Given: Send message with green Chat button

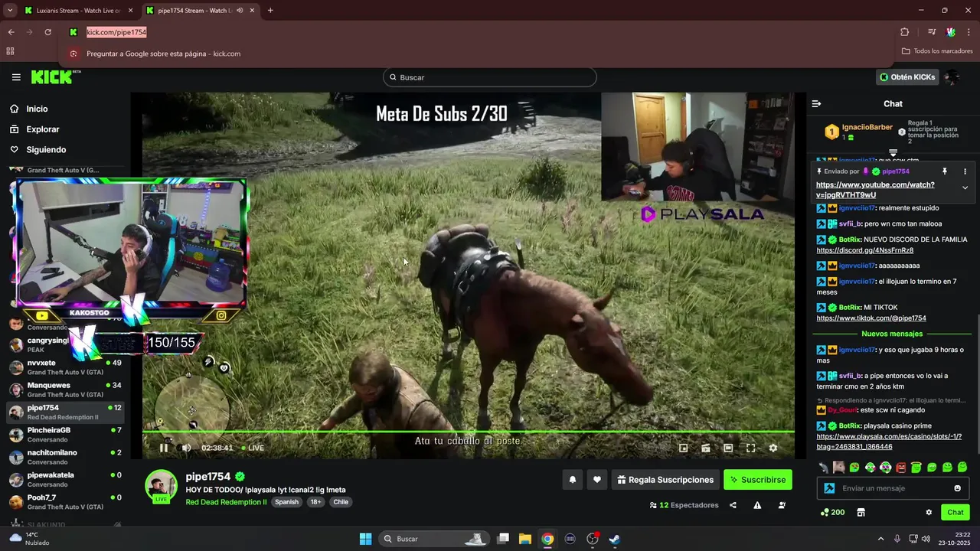Looking at the screenshot, I should coord(955,512).
